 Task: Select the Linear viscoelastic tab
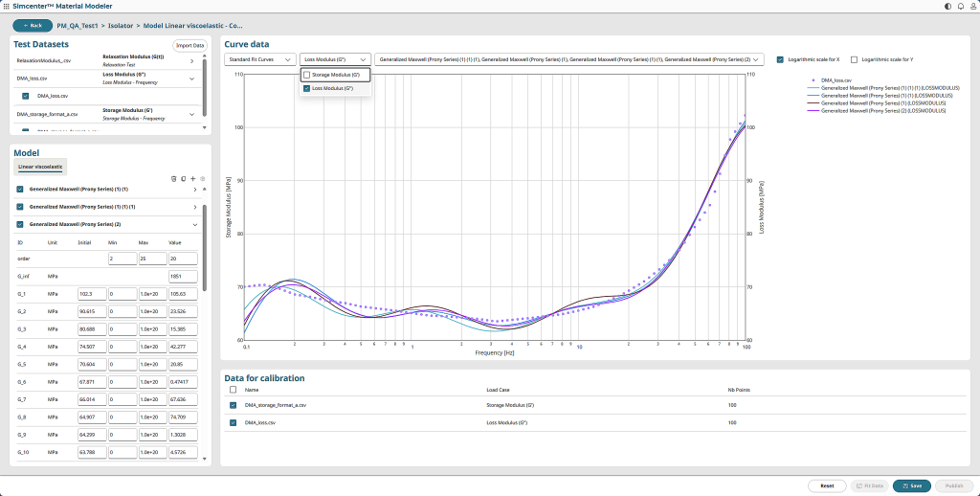tap(40, 167)
